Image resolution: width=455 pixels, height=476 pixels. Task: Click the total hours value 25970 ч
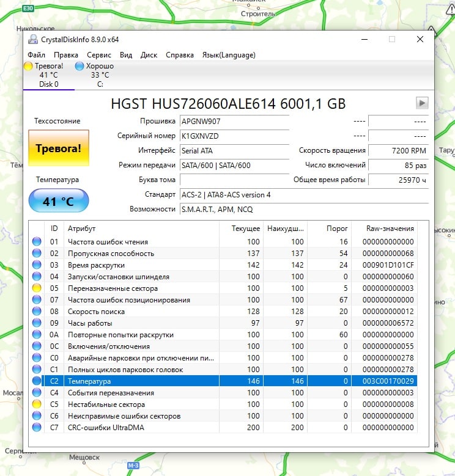pyautogui.click(x=398, y=180)
